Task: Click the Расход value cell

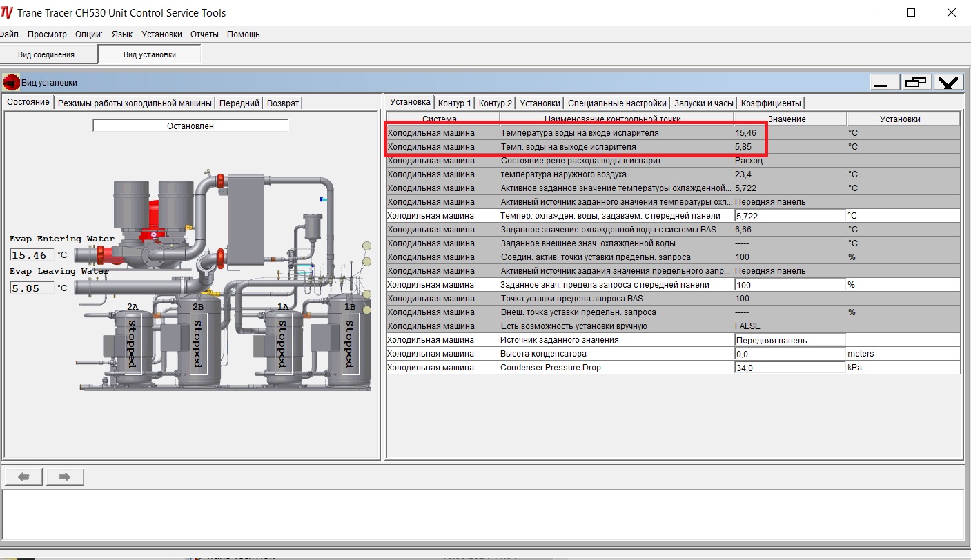Action: click(x=790, y=161)
